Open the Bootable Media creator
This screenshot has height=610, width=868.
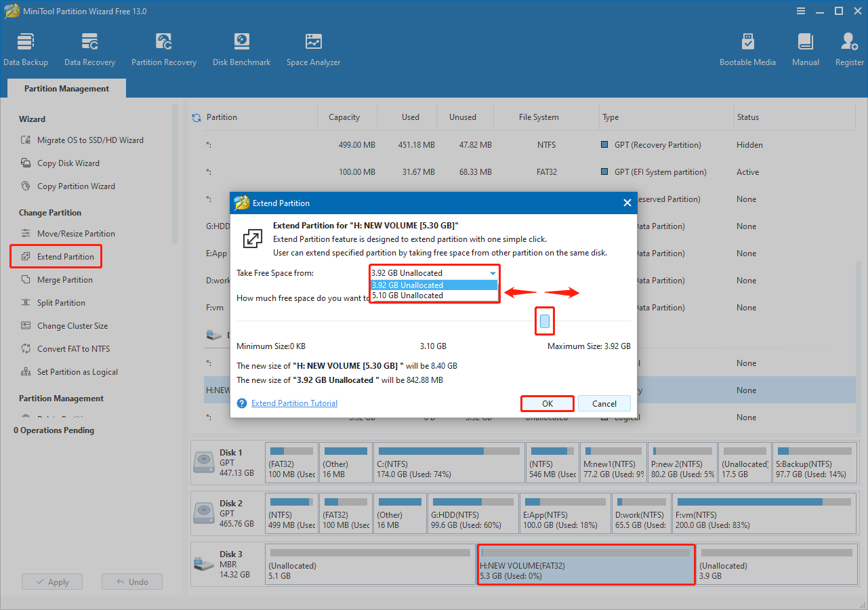[747, 47]
